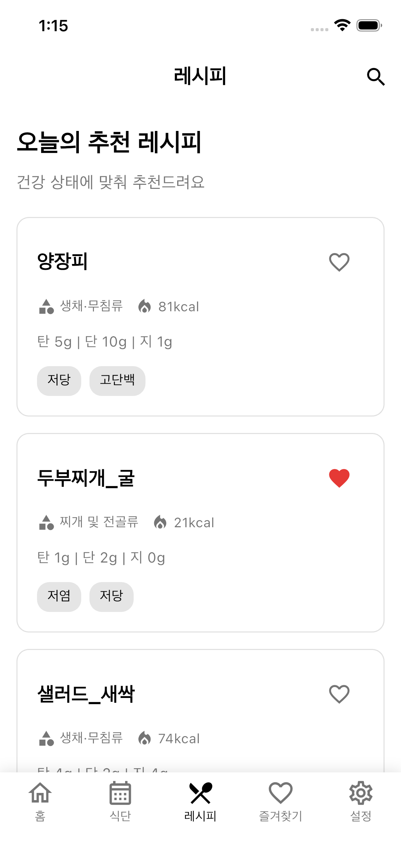Tap the 고단백 tag on 양장피
Screen dimensions: 401x868
tap(117, 381)
